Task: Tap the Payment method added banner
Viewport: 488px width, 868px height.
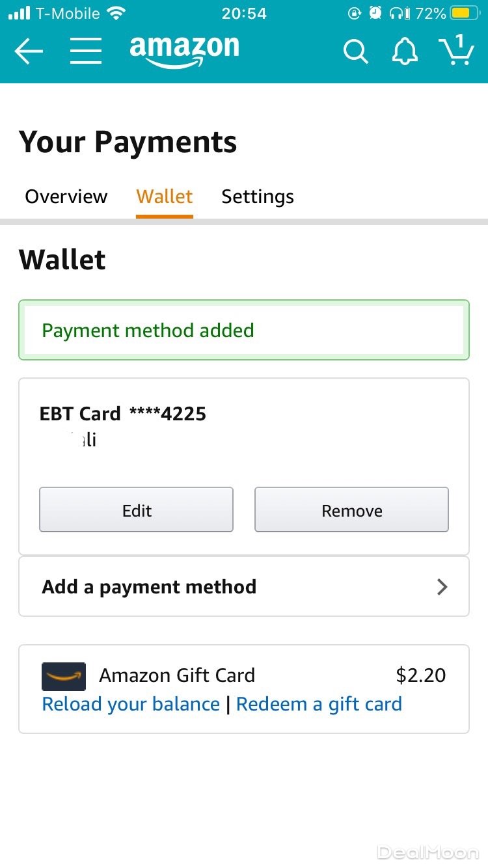Action: pos(244,330)
